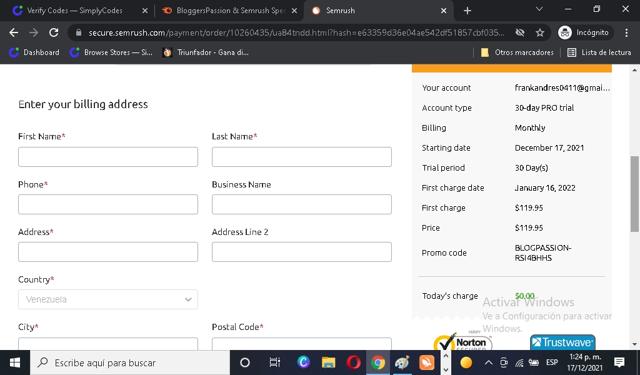Reload the Semrush payment page
The height and width of the screenshot is (375, 640).
[53, 33]
